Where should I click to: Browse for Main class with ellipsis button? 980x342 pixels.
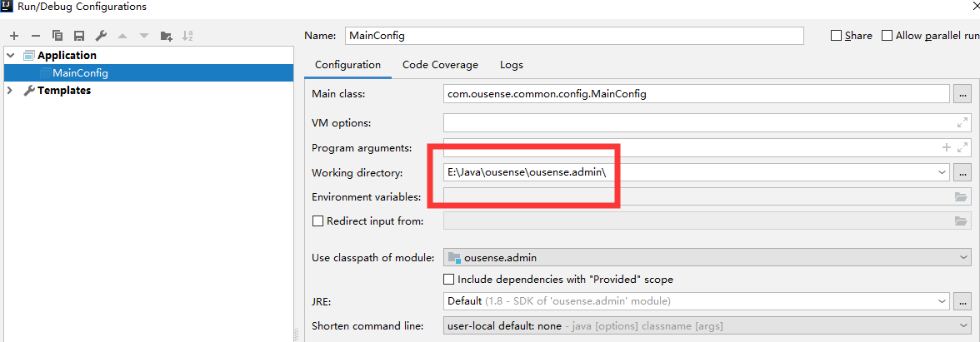point(962,94)
